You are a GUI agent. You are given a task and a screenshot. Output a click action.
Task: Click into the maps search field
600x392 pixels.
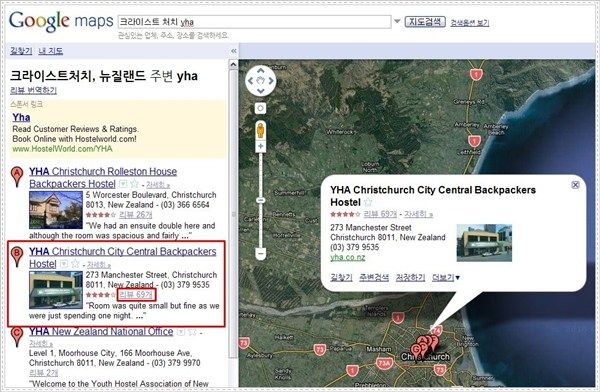tap(254, 22)
